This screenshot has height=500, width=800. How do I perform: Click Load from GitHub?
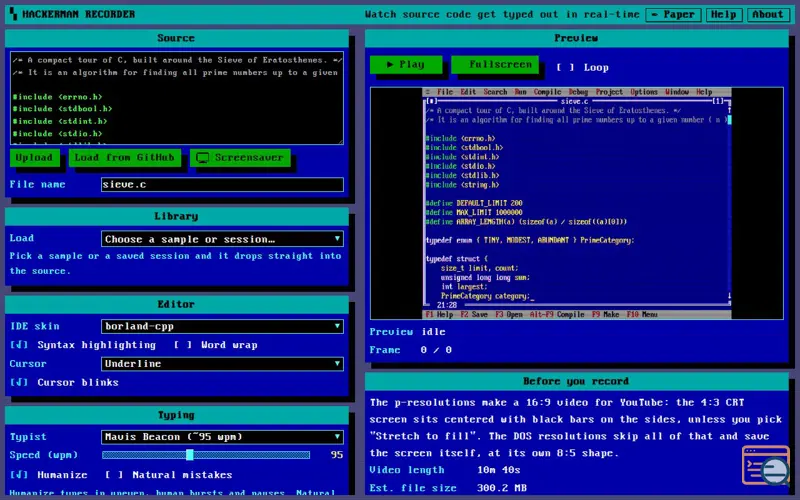click(124, 158)
